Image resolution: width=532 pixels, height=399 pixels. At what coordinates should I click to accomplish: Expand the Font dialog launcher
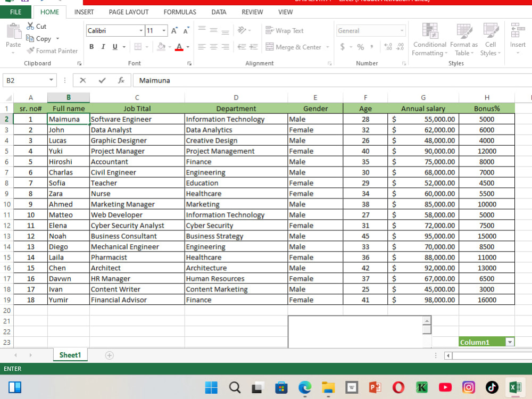[189, 63]
